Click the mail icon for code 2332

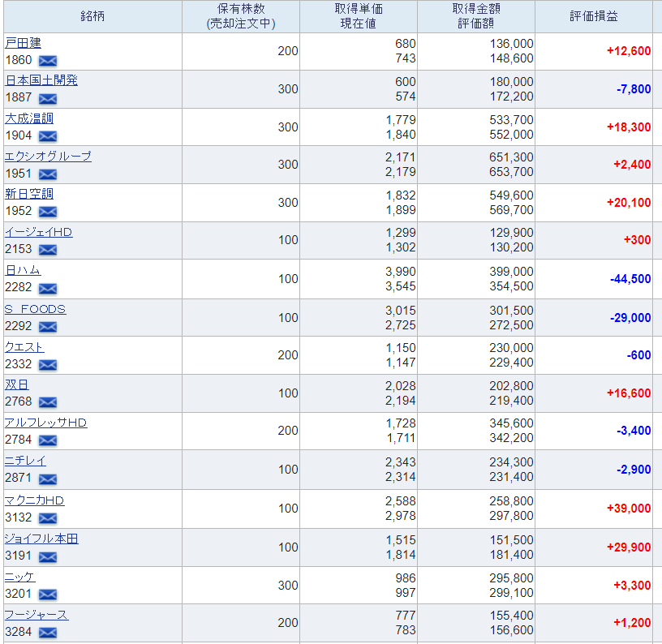(48, 365)
